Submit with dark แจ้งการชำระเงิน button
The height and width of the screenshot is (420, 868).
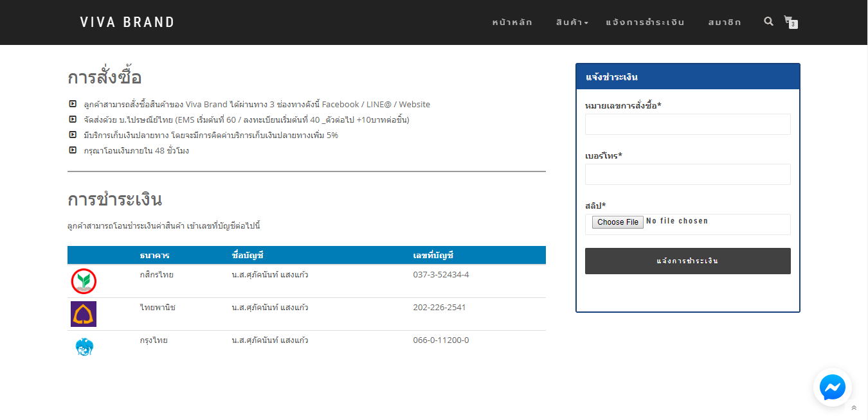click(688, 261)
